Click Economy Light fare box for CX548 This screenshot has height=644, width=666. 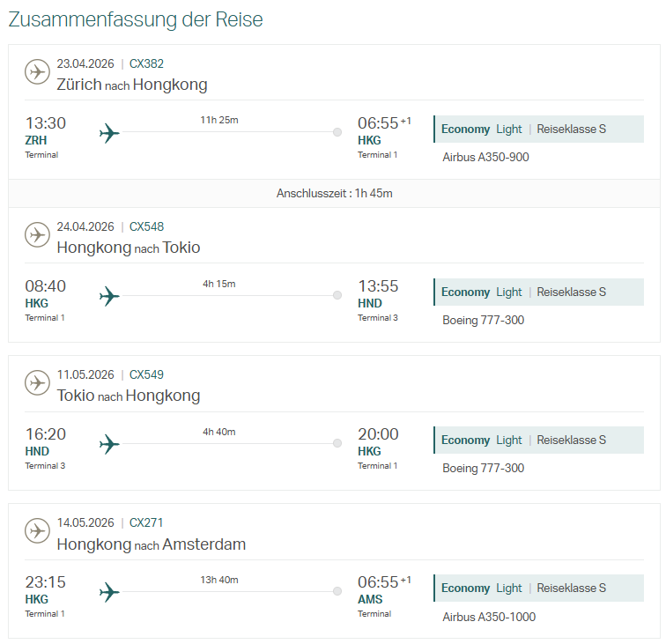click(x=538, y=292)
